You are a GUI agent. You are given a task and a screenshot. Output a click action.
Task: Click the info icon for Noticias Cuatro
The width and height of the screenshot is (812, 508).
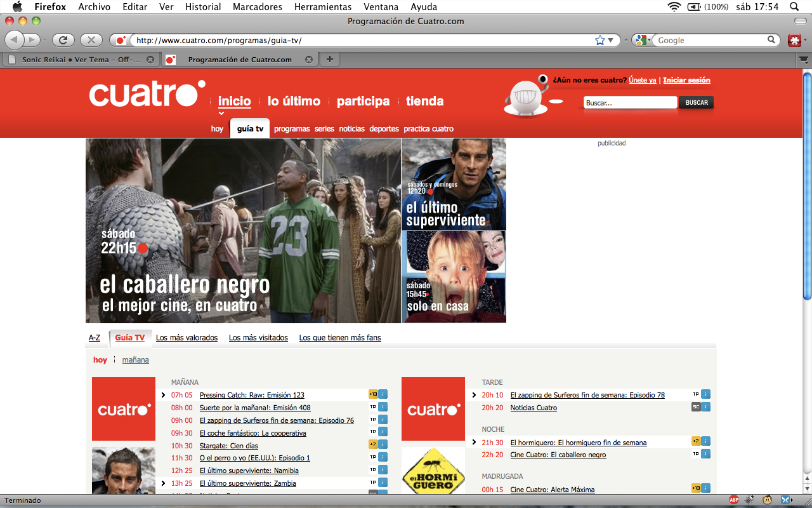coord(706,407)
